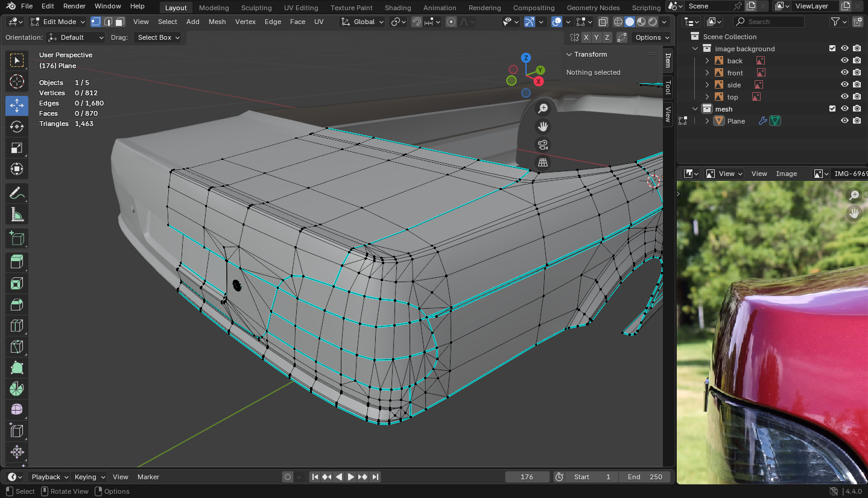Open the Mesh menu
Image resolution: width=868 pixels, height=498 pixels.
(x=217, y=22)
